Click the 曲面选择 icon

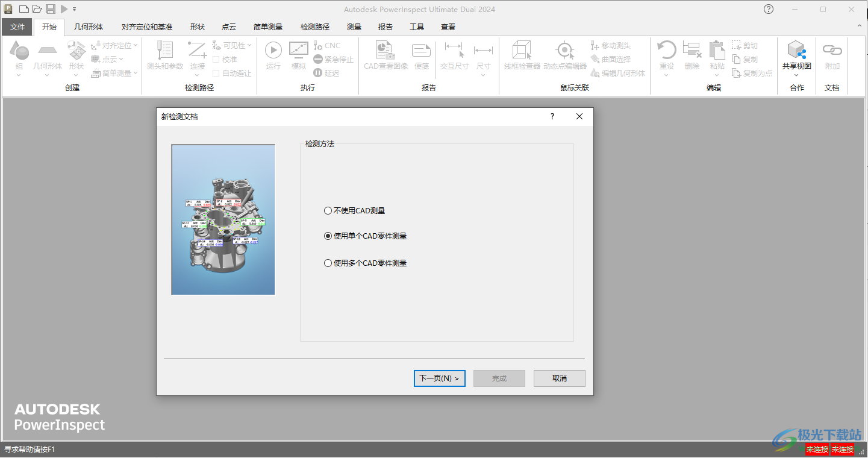pyautogui.click(x=595, y=60)
